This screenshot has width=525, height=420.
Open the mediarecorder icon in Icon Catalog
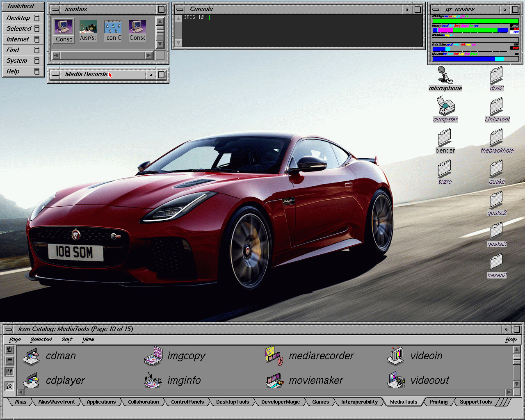tap(274, 356)
